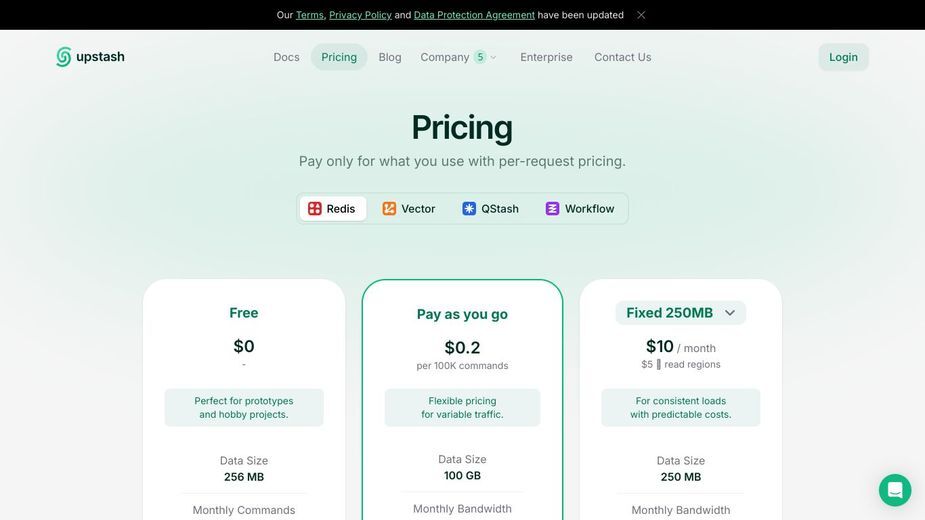This screenshot has height=520, width=925.
Task: Open the Fixed 250MB plan dropdown
Action: point(681,313)
